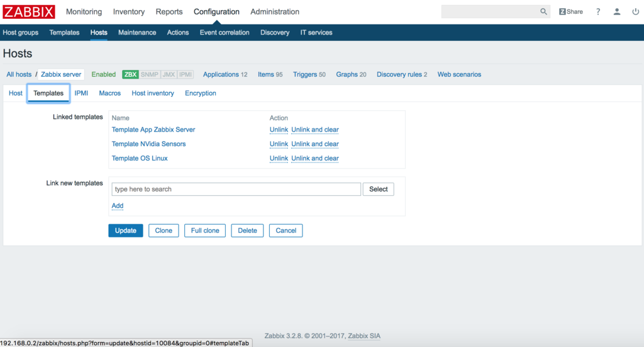This screenshot has height=347, width=644.
Task: Open the Discovery submenu
Action: (275, 33)
